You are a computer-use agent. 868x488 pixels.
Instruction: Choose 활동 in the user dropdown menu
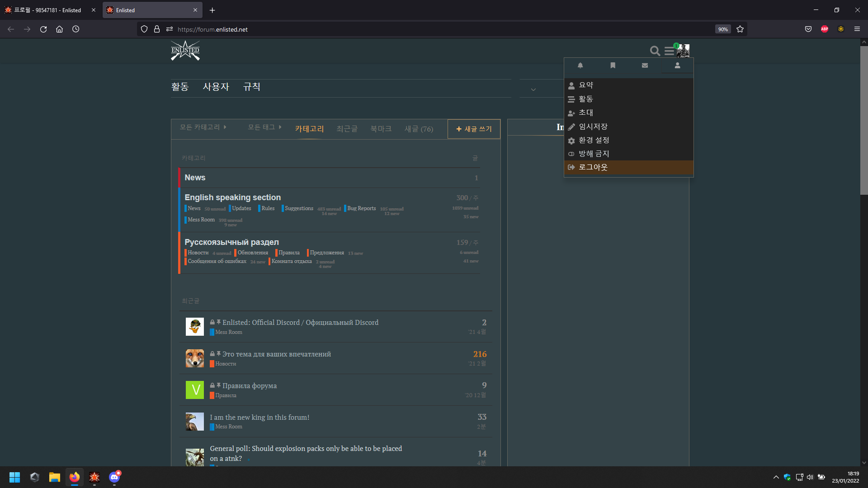pos(628,99)
